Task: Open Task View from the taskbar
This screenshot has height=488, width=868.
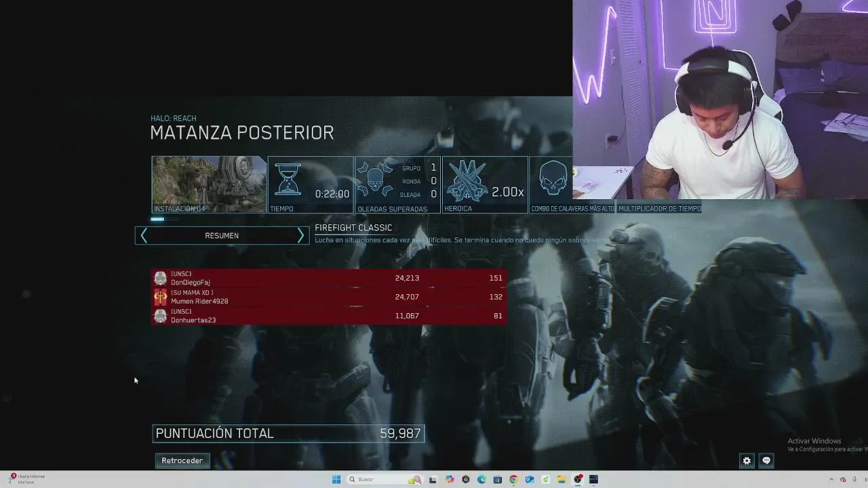Action: tap(433, 479)
